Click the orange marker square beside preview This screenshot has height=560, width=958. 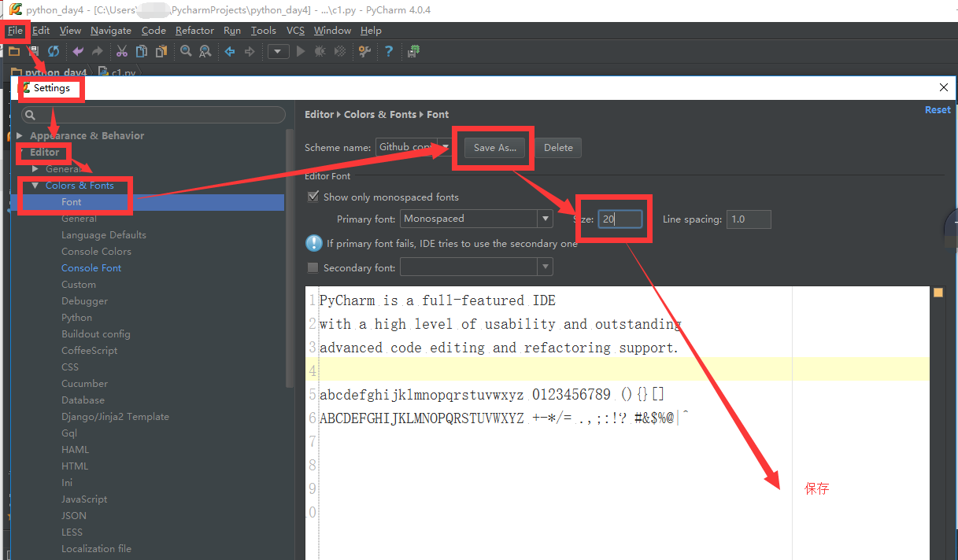938,293
